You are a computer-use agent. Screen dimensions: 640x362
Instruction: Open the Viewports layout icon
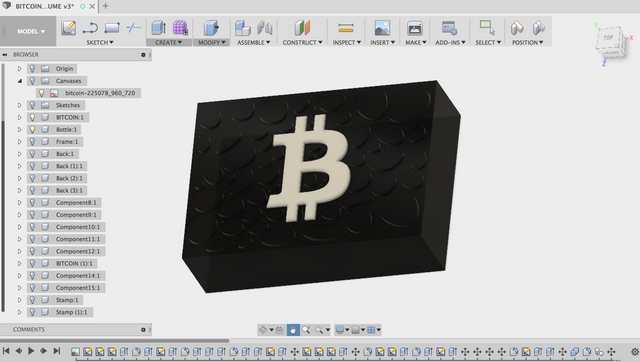371,330
